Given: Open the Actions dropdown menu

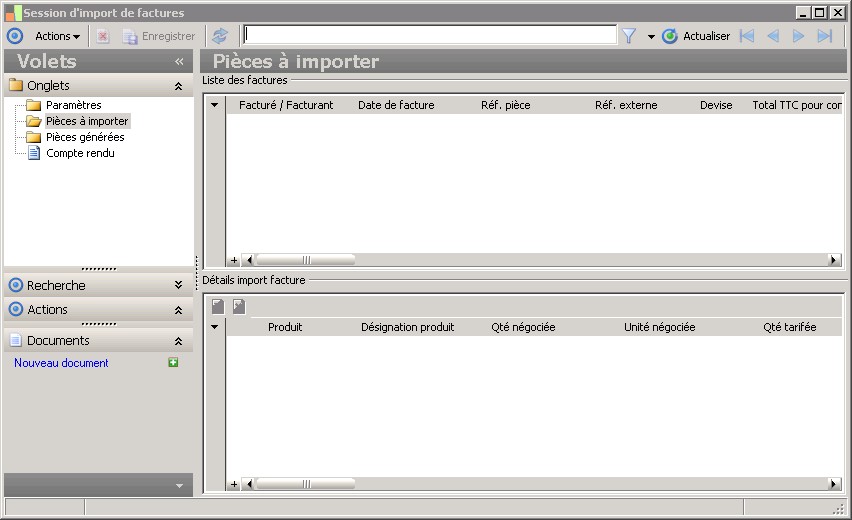Looking at the screenshot, I should [x=57, y=36].
